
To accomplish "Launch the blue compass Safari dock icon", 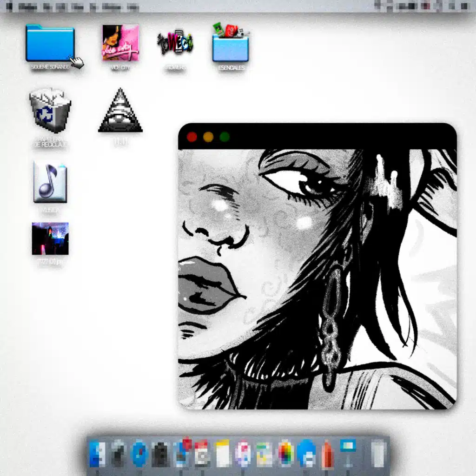I will 139,454.
